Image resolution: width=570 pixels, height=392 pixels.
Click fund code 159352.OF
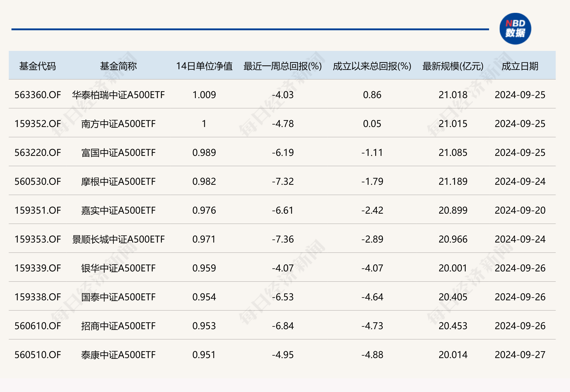pyautogui.click(x=37, y=124)
